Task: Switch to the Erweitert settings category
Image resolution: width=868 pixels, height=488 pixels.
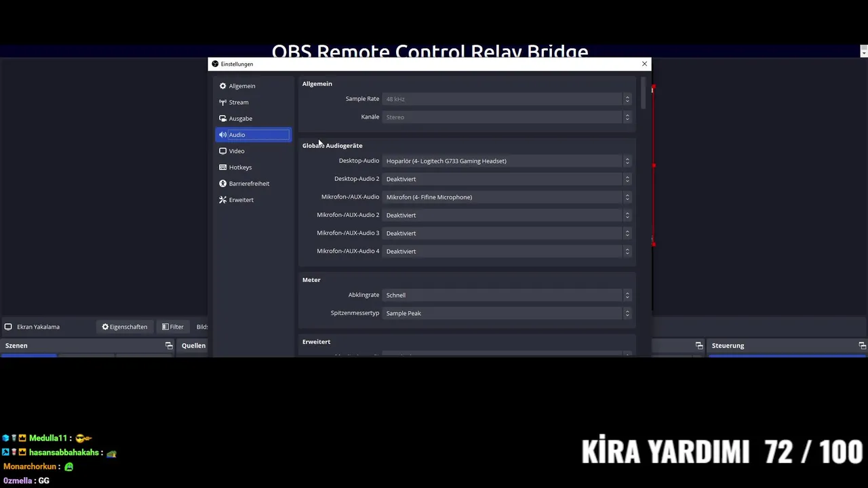Action: click(x=253, y=200)
